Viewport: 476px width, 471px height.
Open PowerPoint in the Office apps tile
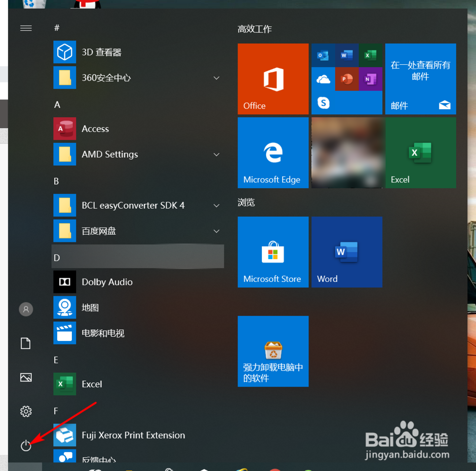coord(347,79)
